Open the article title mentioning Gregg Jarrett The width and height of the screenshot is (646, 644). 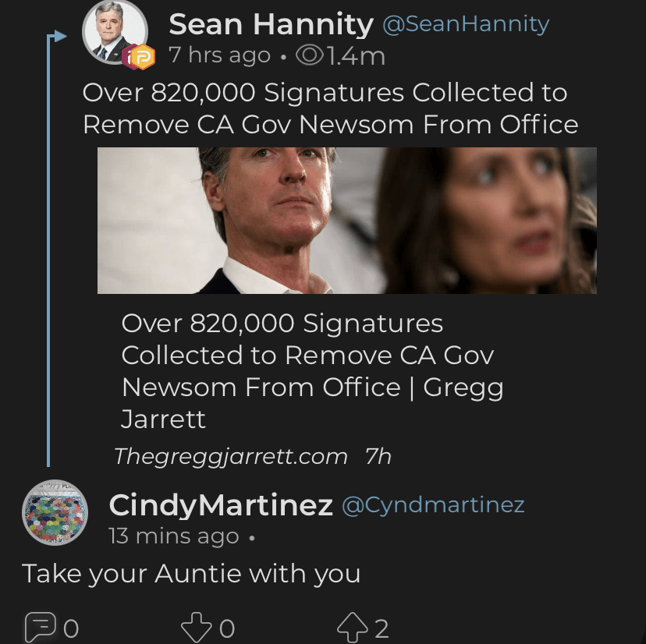pos(312,371)
